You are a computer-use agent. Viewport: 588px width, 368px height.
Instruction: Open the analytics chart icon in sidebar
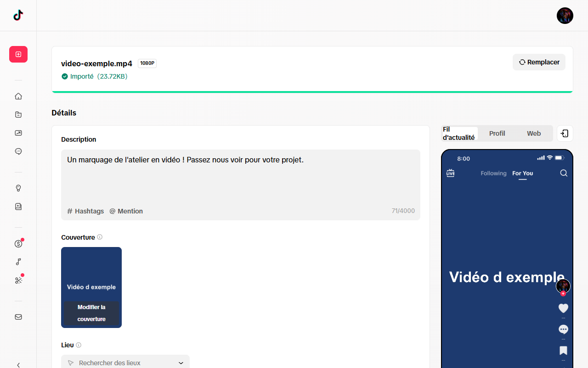tap(18, 133)
